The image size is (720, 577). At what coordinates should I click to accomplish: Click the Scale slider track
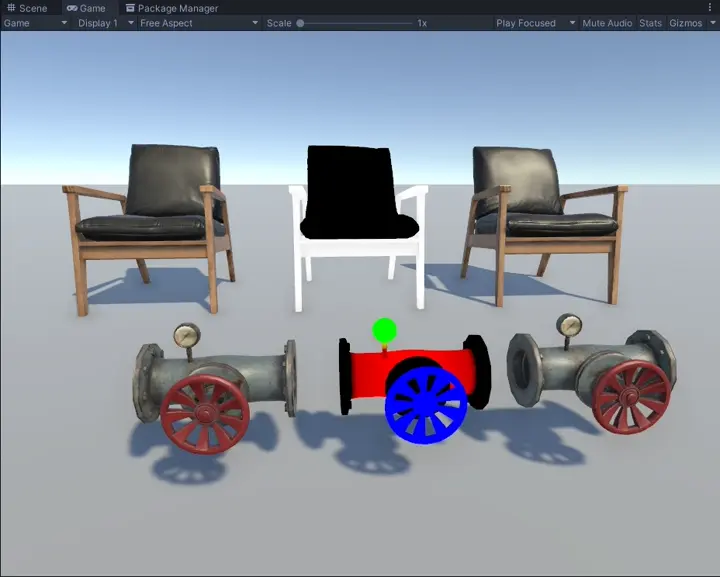click(355, 23)
